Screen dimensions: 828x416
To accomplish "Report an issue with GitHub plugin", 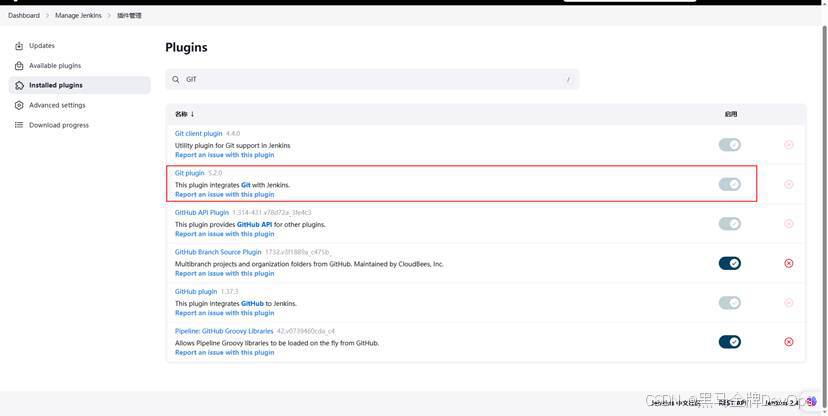I will [x=224, y=313].
